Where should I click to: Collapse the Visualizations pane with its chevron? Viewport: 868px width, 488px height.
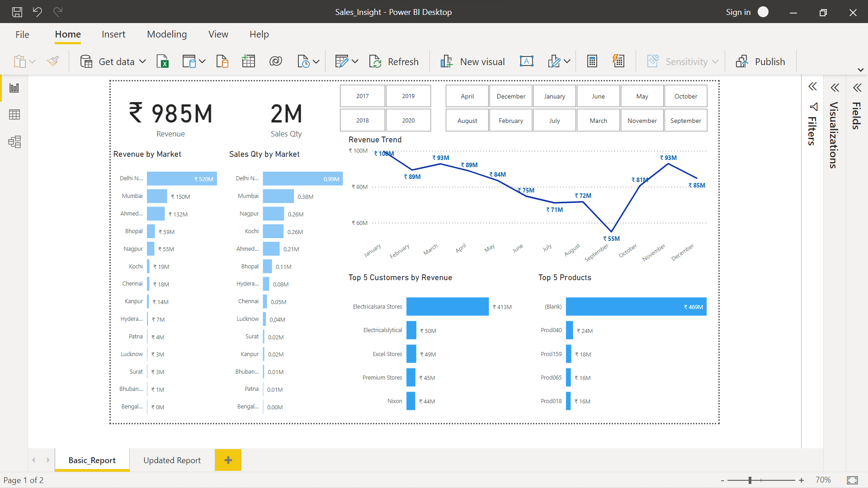click(835, 87)
